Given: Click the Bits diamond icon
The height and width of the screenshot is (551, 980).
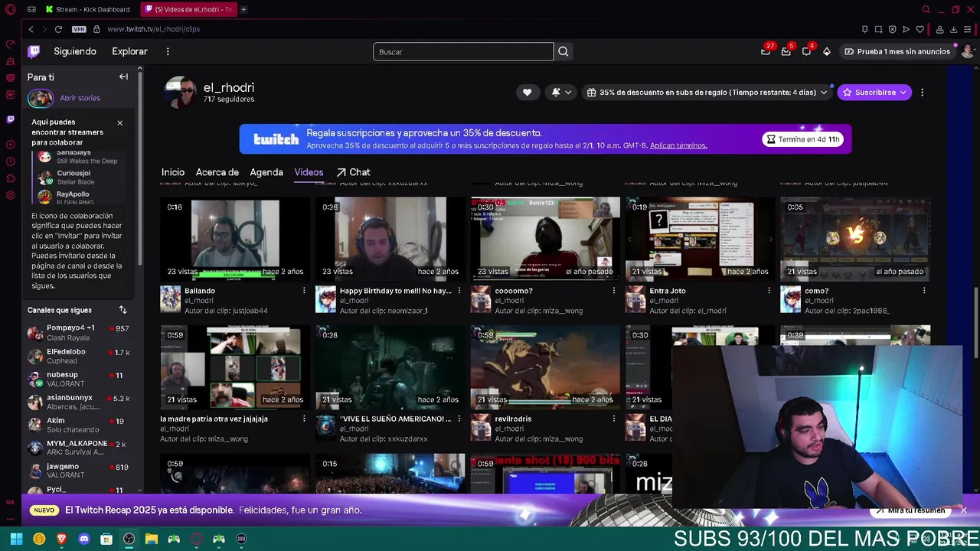Looking at the screenshot, I should 827,51.
